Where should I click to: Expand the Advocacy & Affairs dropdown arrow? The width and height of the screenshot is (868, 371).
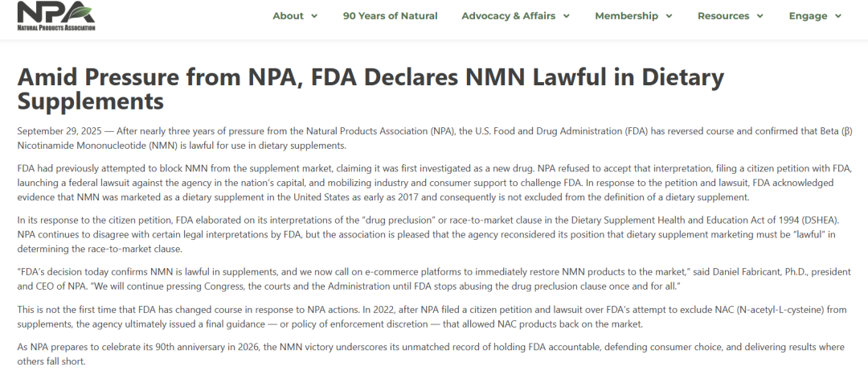567,16
